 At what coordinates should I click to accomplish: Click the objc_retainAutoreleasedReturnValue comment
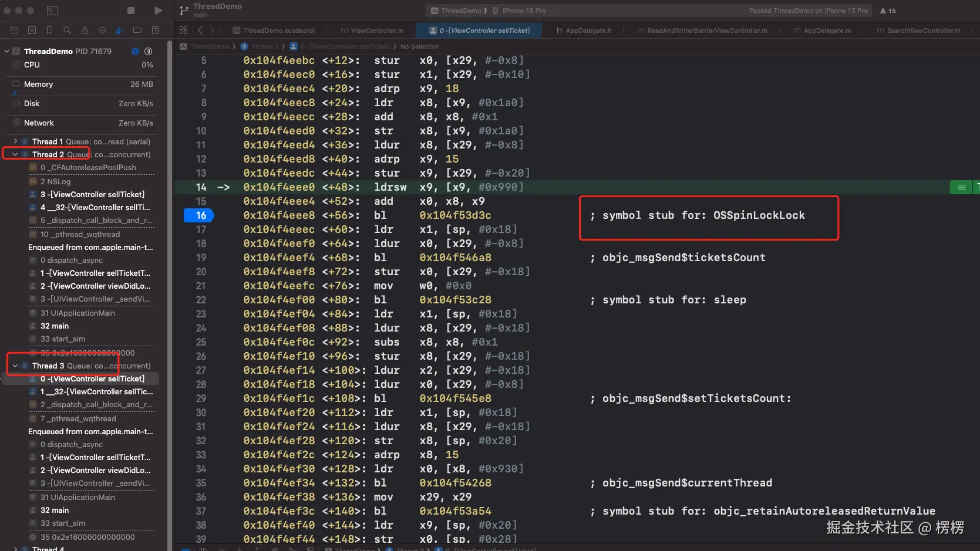763,511
